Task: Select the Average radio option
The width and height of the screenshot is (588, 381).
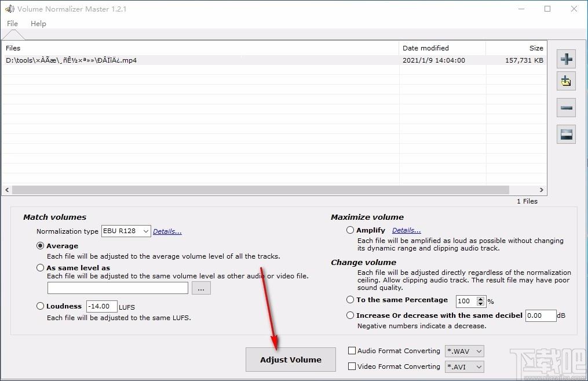Action: tap(40, 246)
